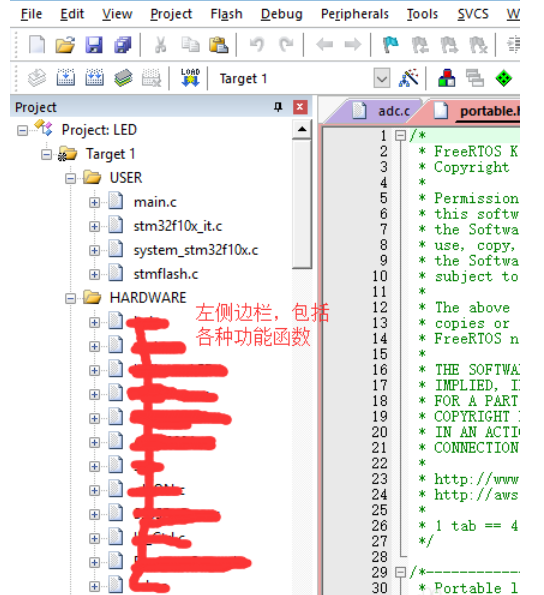The height and width of the screenshot is (595, 544).
Task: Go to next bookmark icon
Action: click(449, 44)
